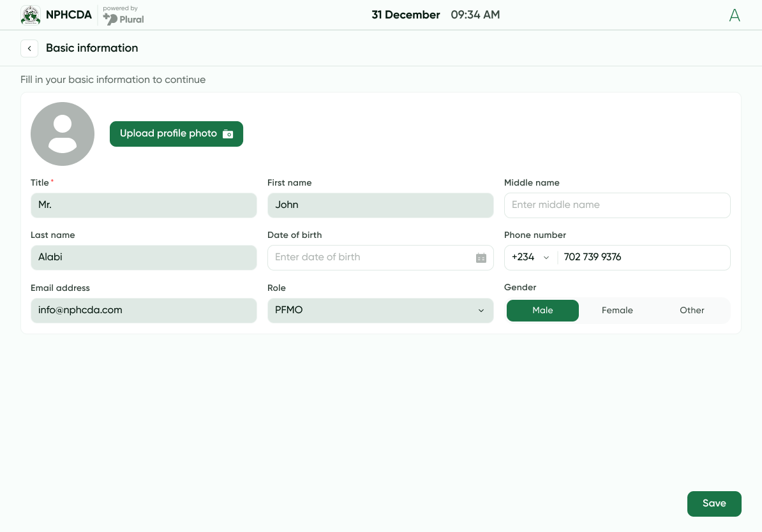
Task: Click the Plural logo
Action: tap(123, 19)
